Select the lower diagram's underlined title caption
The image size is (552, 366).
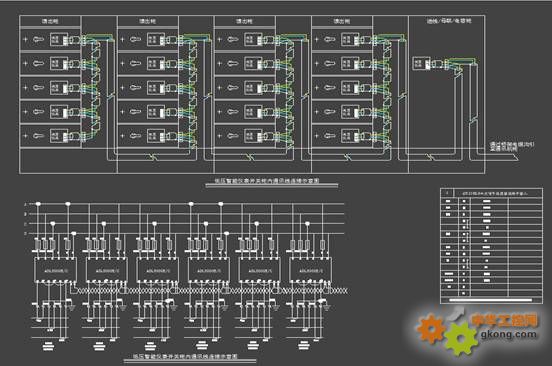[x=185, y=356]
